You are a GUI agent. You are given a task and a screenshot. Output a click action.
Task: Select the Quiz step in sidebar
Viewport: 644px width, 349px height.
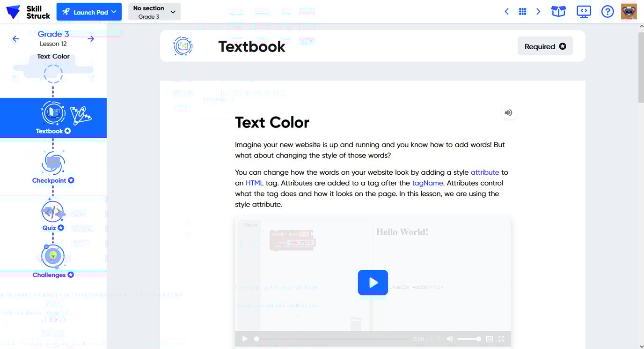(53, 215)
